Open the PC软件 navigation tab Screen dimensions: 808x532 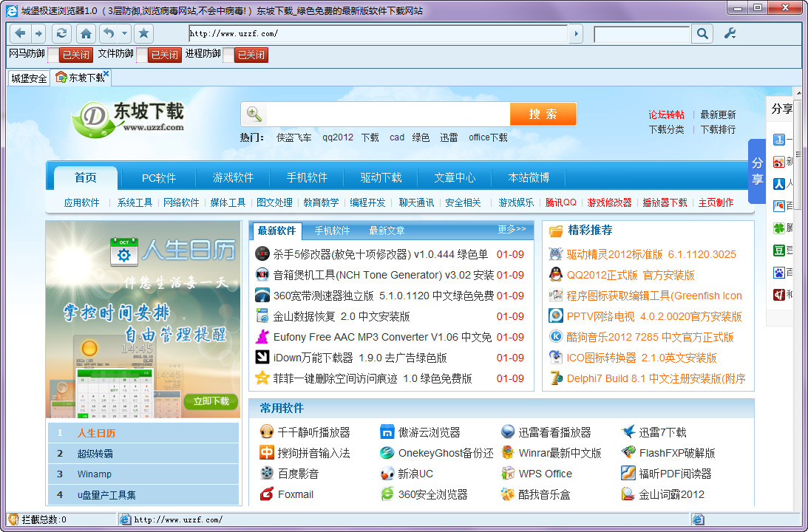tap(159, 177)
